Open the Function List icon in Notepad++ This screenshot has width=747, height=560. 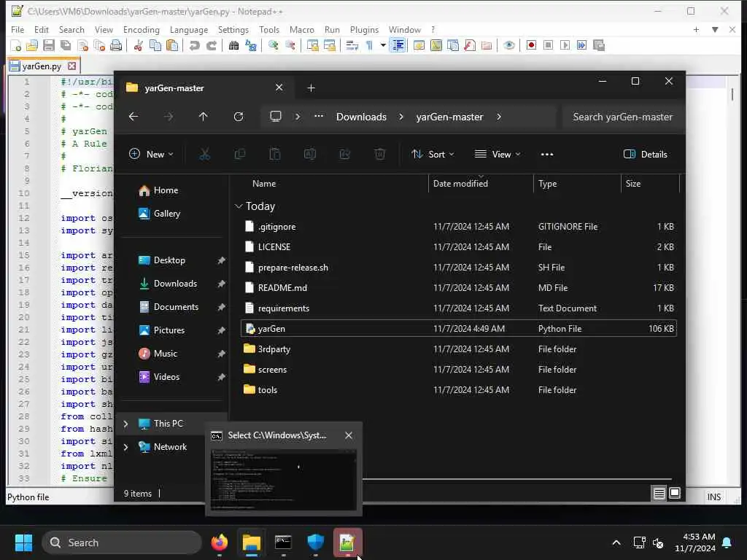470,46
